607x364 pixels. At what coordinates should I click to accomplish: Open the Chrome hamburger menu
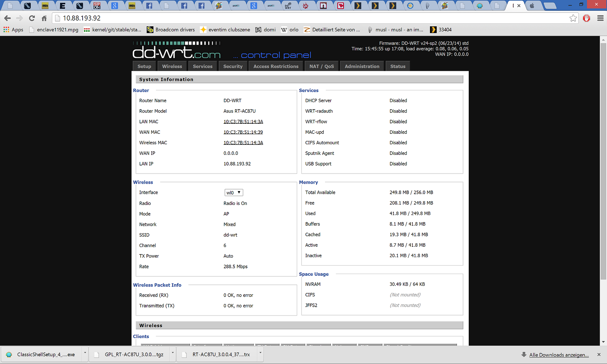point(600,18)
